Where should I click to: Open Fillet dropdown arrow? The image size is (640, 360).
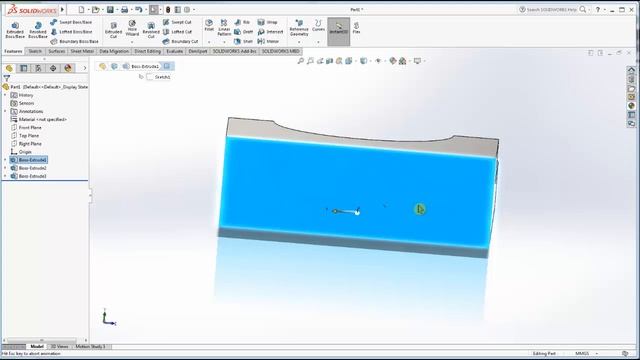point(209,42)
